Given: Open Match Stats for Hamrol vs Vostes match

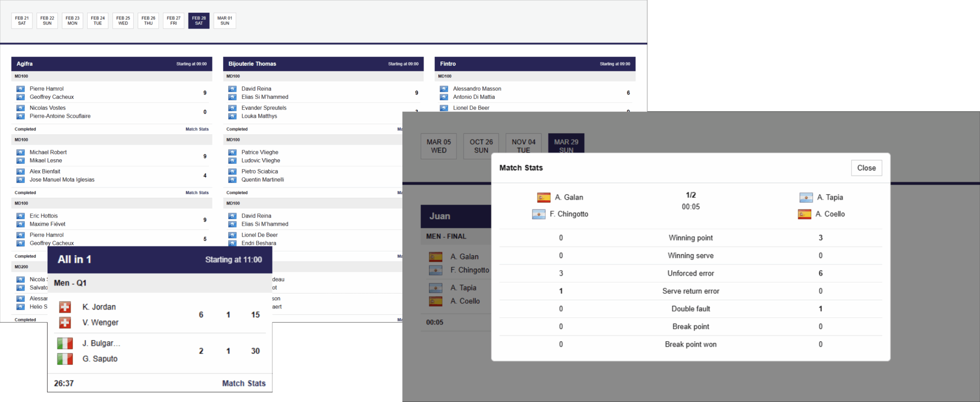Looking at the screenshot, I should tap(197, 129).
